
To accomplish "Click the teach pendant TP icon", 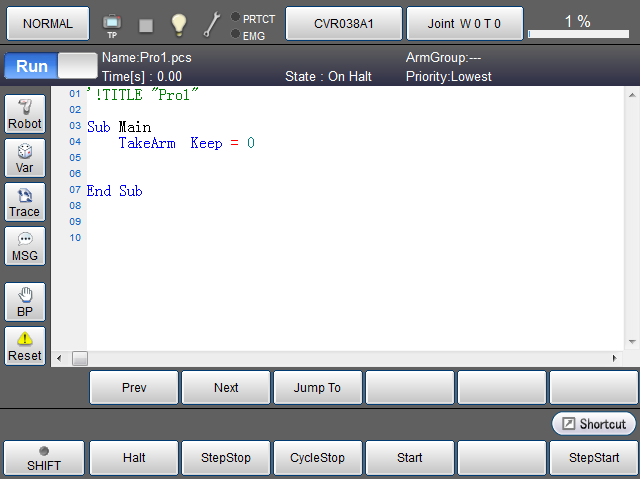I will click(x=112, y=23).
